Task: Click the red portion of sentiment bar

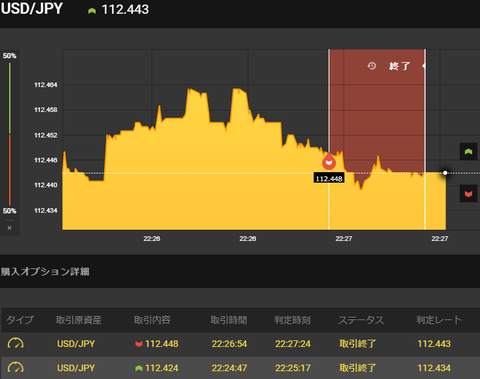Action: [x=10, y=170]
